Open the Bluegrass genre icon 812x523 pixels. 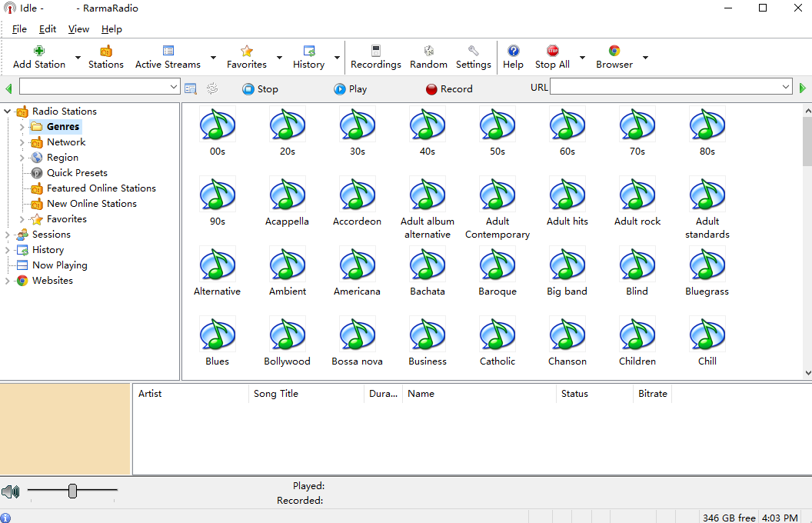pyautogui.click(x=707, y=265)
